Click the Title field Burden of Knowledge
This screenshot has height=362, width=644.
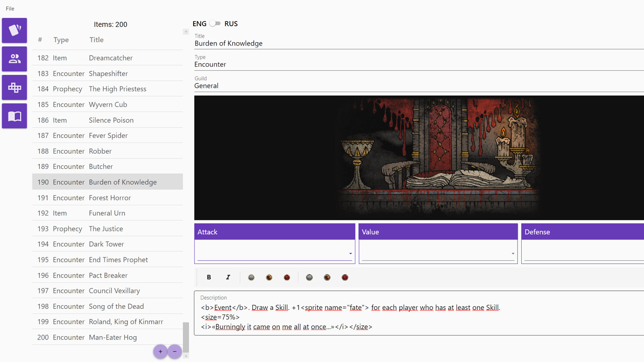coord(419,43)
